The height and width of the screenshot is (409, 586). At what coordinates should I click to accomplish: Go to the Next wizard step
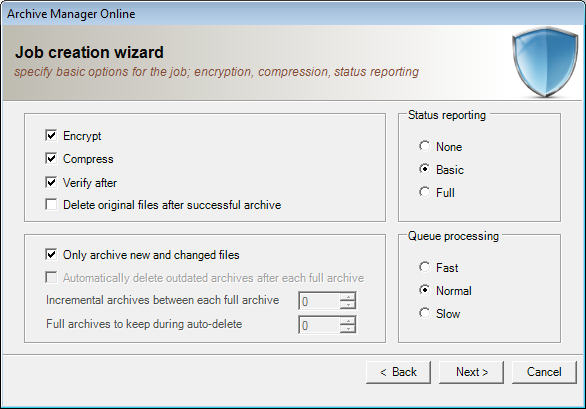point(471,372)
